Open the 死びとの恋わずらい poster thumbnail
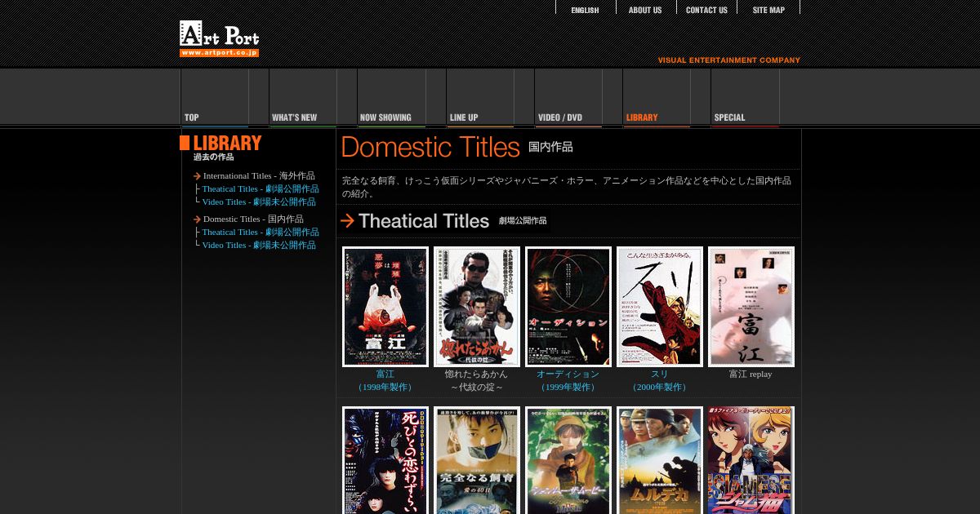 pyautogui.click(x=385, y=460)
